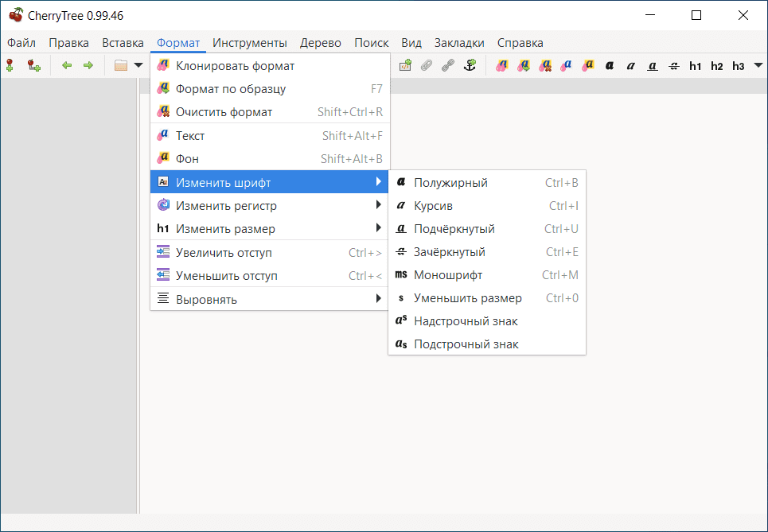Click the bold toolbar icon
The image size is (768, 532).
click(610, 65)
